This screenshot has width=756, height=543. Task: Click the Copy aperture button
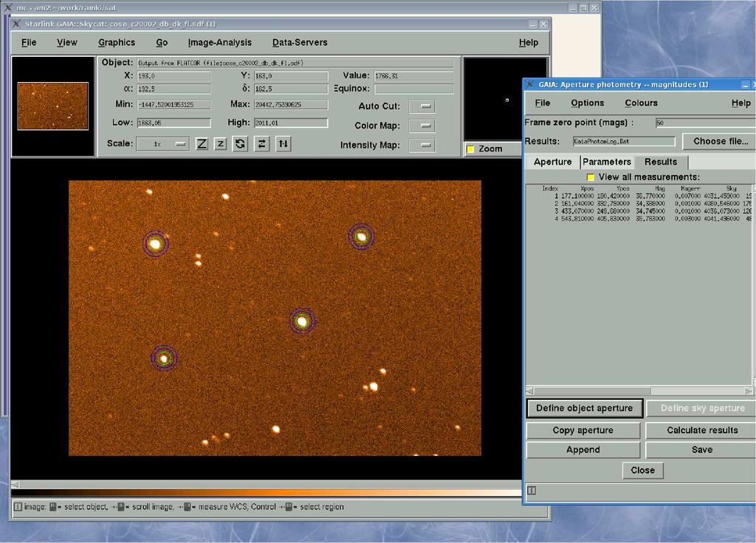click(x=583, y=431)
